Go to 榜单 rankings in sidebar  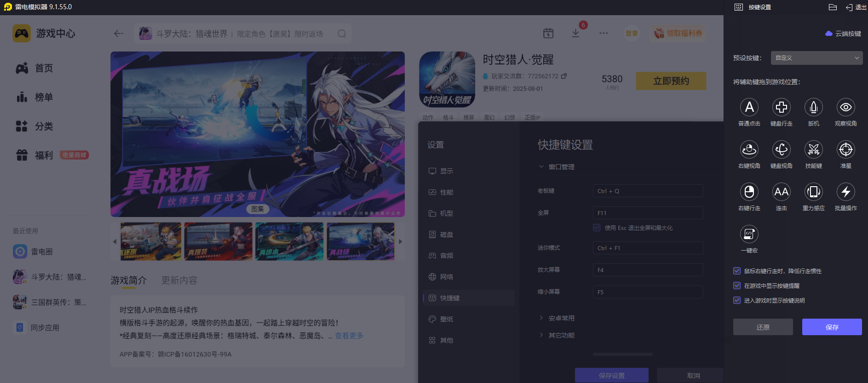coord(34,97)
